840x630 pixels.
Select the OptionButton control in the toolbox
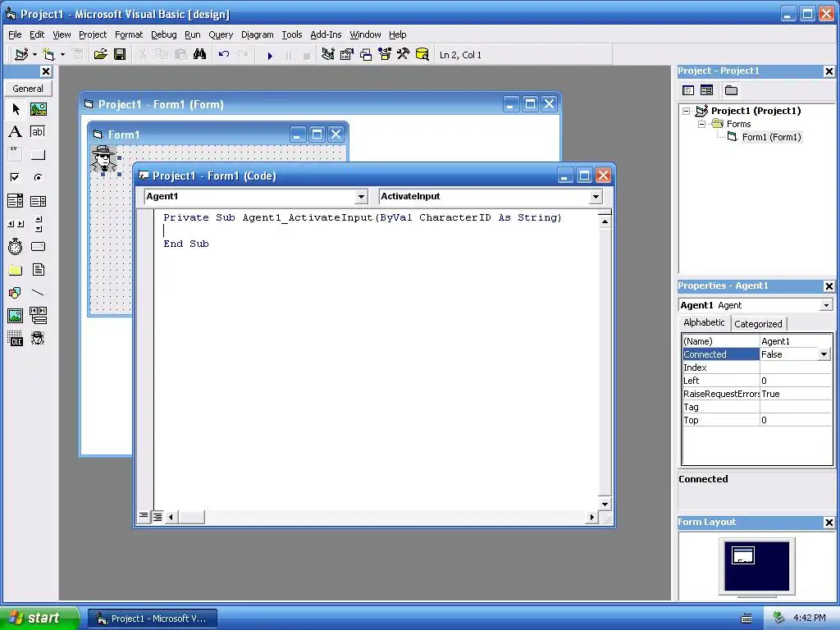click(38, 177)
